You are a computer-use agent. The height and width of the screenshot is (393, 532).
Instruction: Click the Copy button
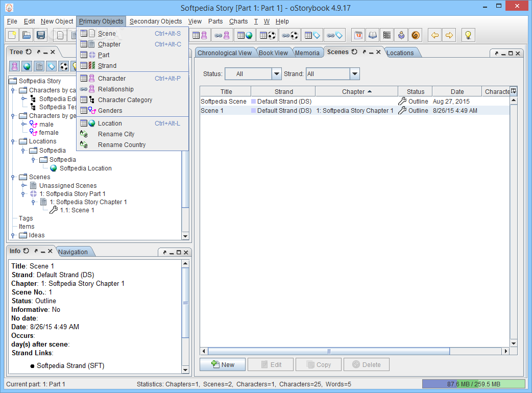[x=318, y=364]
